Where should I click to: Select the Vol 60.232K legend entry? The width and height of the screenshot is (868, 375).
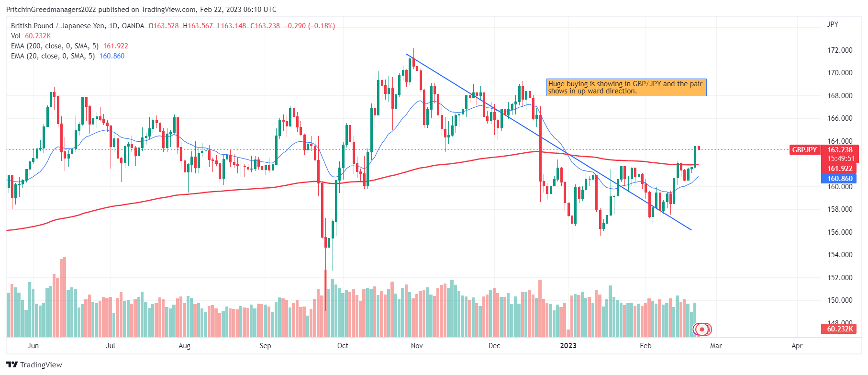pyautogui.click(x=31, y=36)
